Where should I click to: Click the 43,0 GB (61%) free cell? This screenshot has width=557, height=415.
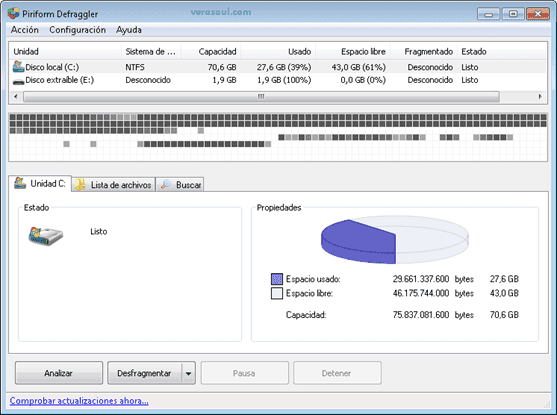pyautogui.click(x=359, y=67)
